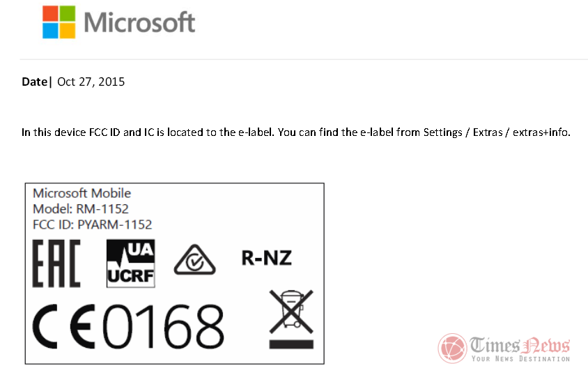
Task: Click the Microsoft Mobile label line
Action: point(82,193)
